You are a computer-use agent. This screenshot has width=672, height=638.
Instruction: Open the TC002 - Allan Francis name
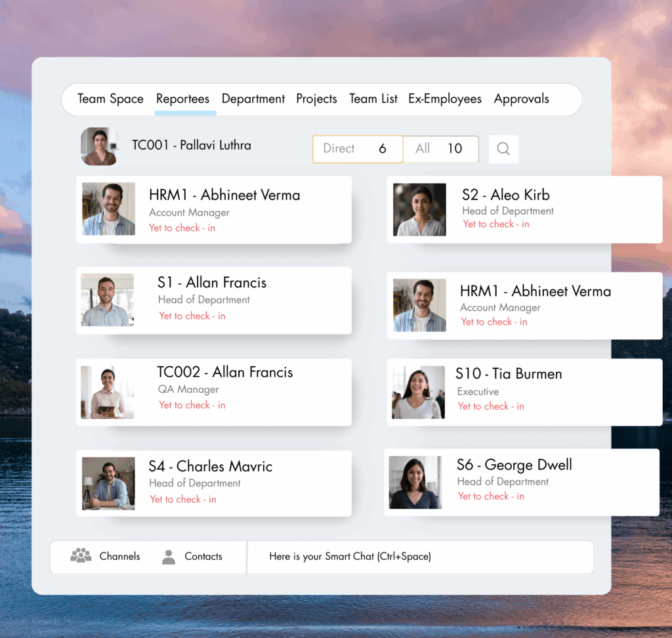pos(225,372)
